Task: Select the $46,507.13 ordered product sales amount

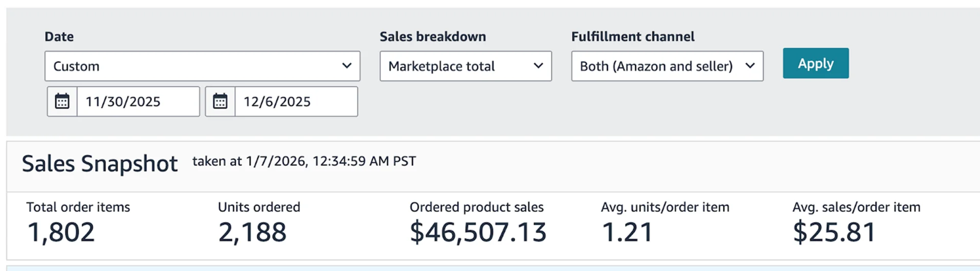Action: (x=478, y=232)
